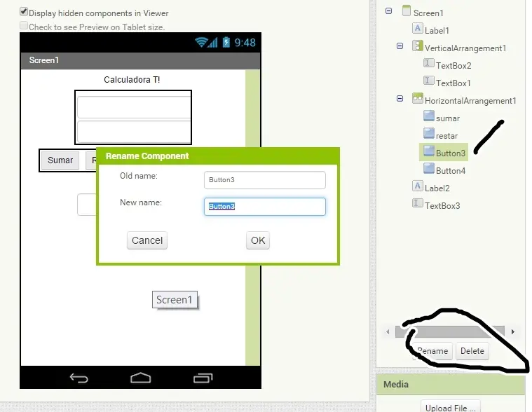Screen dimensions: 532x412
Task: Select Label1 in the component tree
Action: pyautogui.click(x=437, y=31)
